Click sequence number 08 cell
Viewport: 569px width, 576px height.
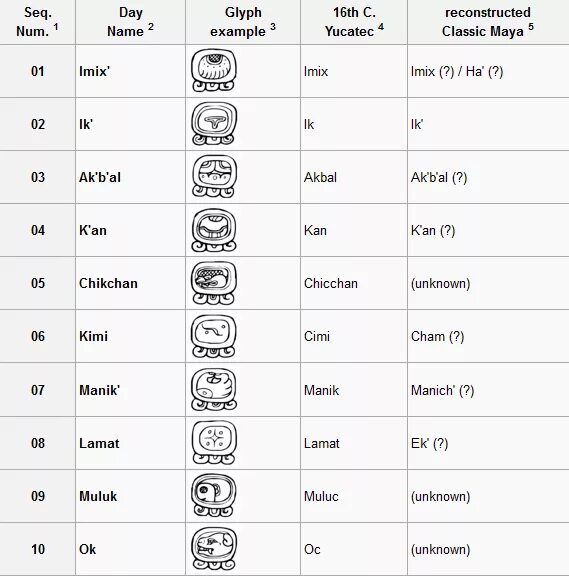click(x=37, y=443)
